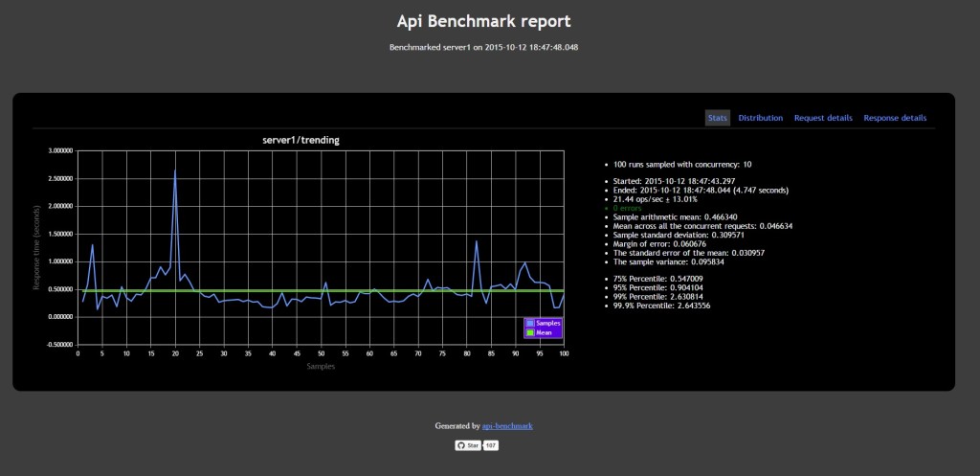The height and width of the screenshot is (476, 980).
Task: Click the chart spike near sample 82
Action: (477, 241)
